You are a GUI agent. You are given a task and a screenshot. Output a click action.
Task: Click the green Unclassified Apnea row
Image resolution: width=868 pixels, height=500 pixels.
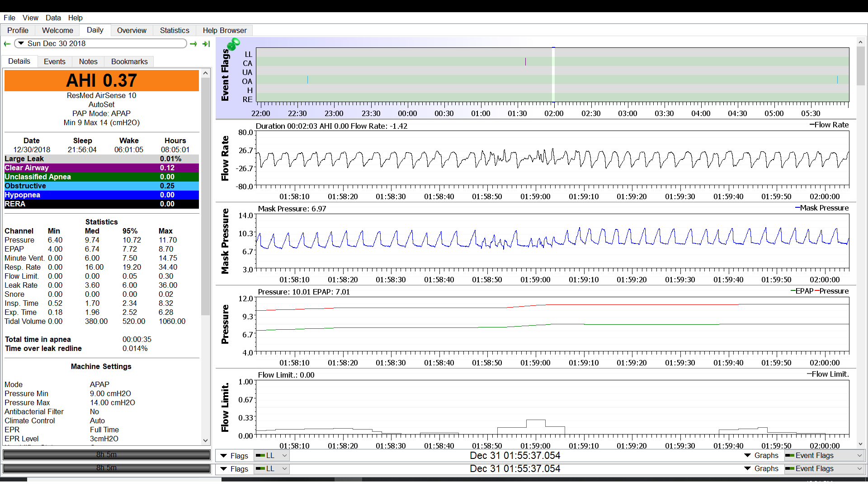[x=102, y=177]
